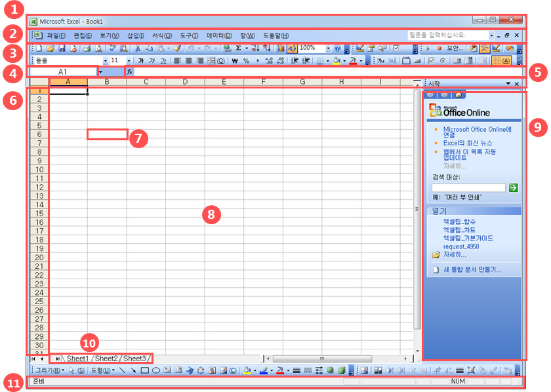This screenshot has height=392, width=551.
Task: Open the recent file request_4958
Action: tap(461, 246)
